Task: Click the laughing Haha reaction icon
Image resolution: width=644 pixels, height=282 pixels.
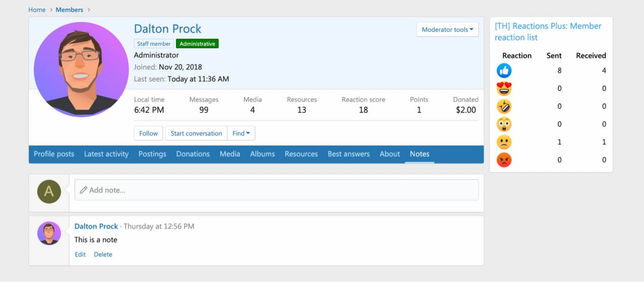Action: 504,107
